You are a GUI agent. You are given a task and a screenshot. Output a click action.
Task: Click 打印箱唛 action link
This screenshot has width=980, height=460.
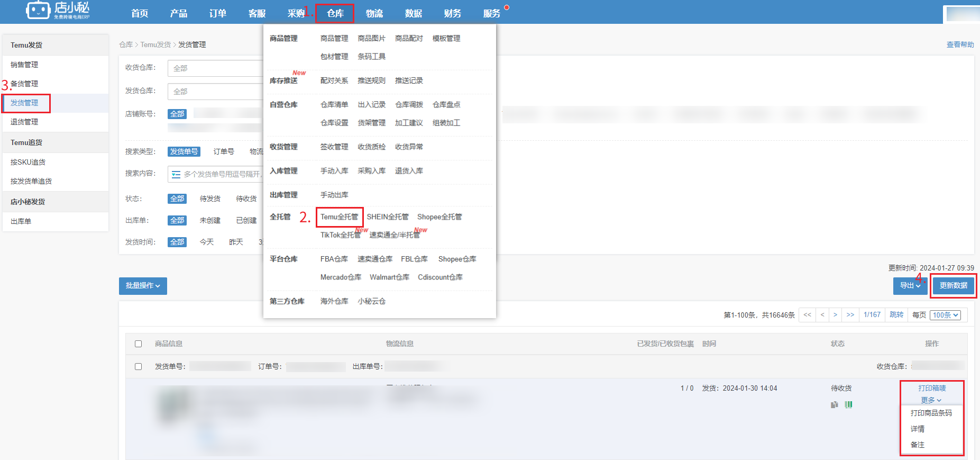pyautogui.click(x=932, y=388)
